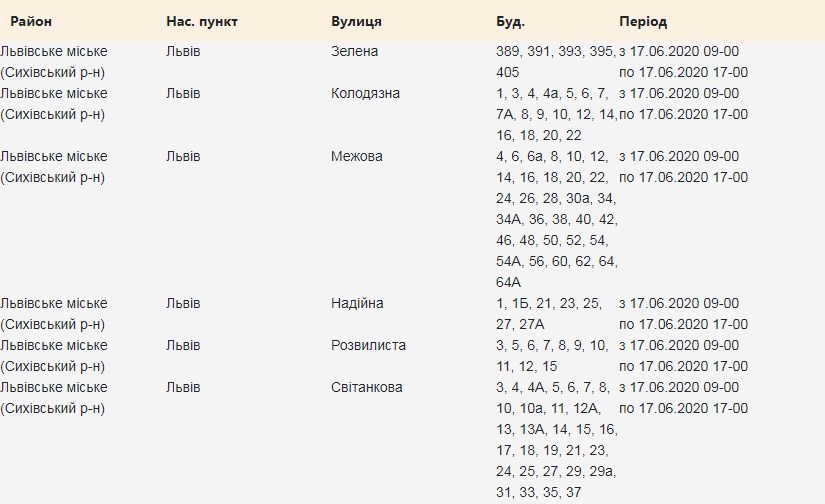Click the Буд. column header

click(510, 21)
